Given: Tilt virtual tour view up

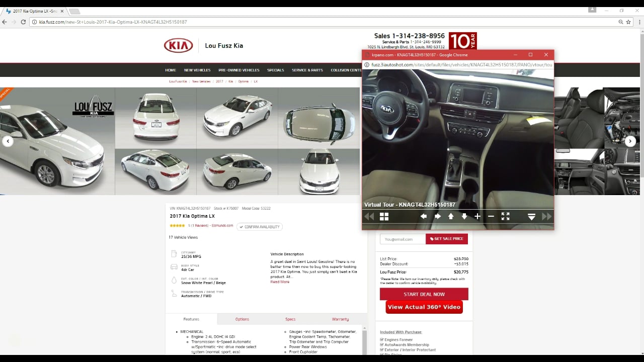Looking at the screenshot, I should pyautogui.click(x=451, y=216).
